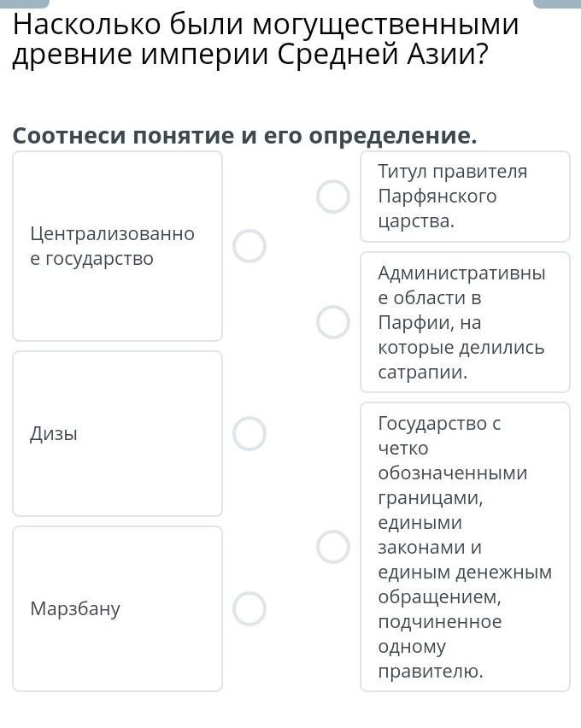Click the Дизы term card

coord(118,433)
